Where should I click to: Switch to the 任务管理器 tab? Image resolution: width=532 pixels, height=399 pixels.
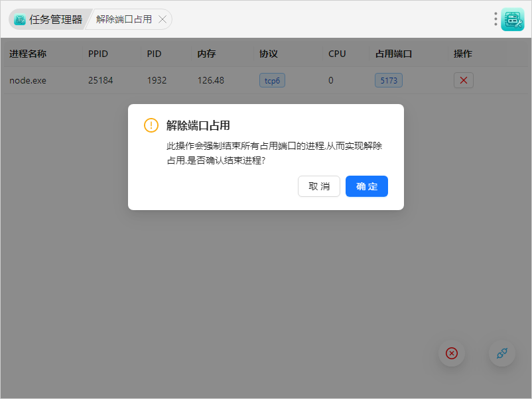[48, 19]
